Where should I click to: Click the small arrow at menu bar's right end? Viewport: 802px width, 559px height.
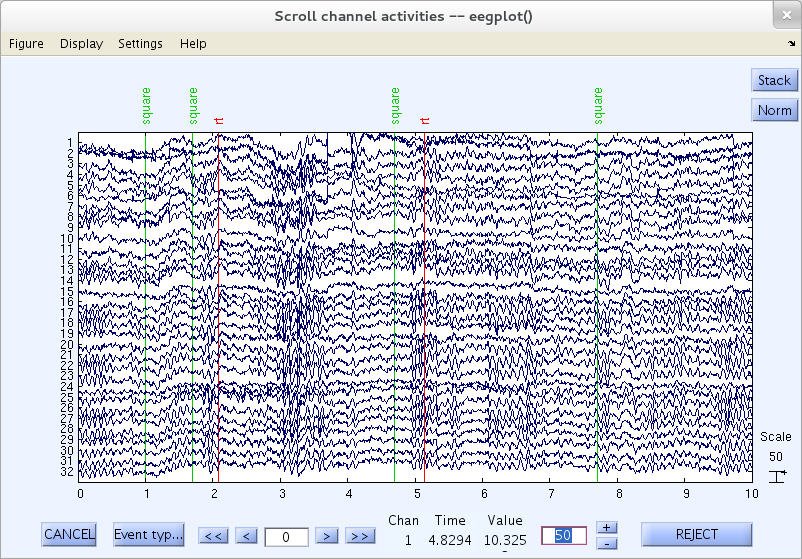789,44
